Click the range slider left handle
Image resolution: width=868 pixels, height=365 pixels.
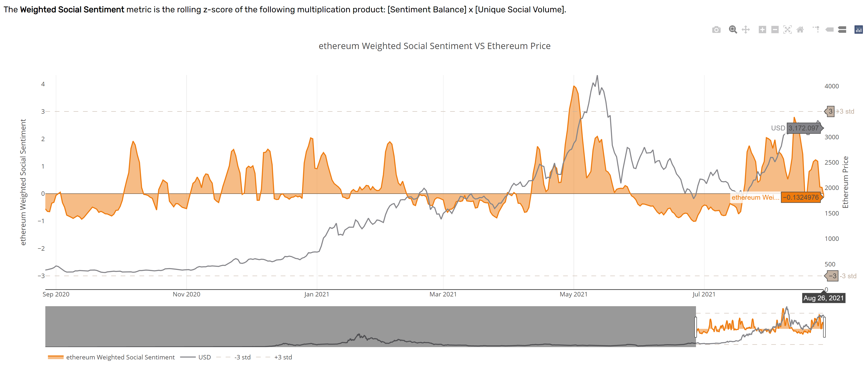coord(696,327)
